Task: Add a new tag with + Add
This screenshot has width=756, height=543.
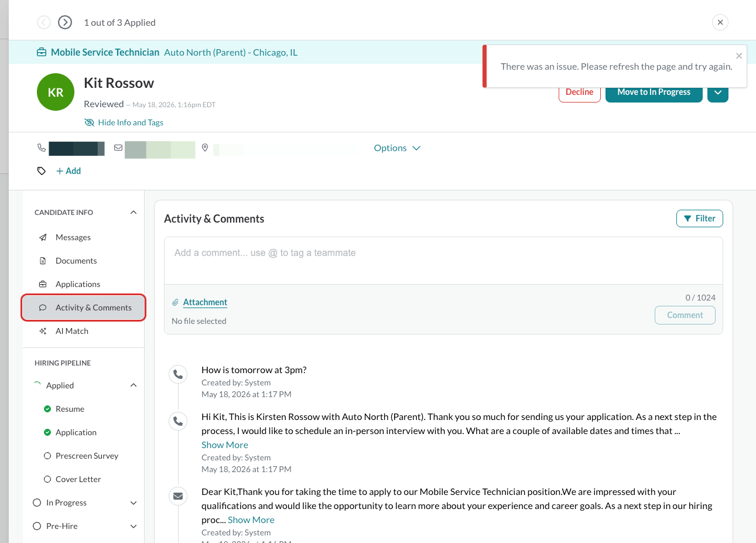Action: pos(69,171)
